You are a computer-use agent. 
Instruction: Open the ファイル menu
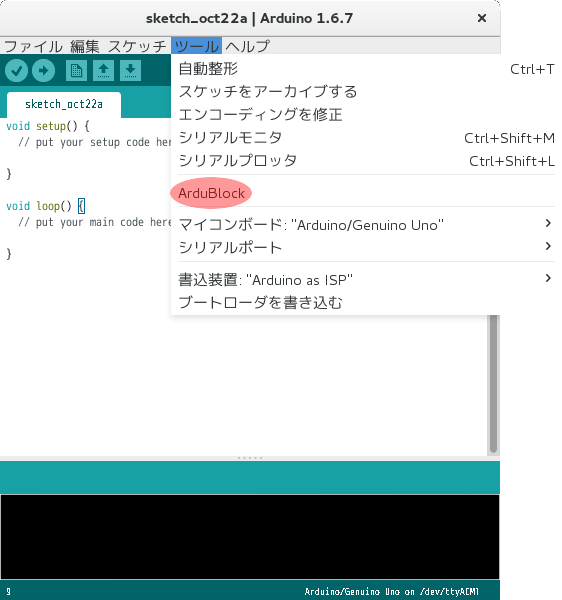pos(33,46)
